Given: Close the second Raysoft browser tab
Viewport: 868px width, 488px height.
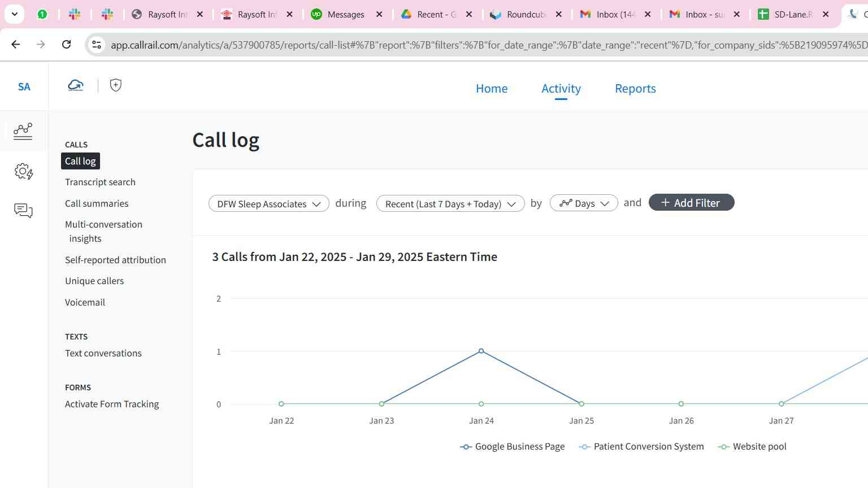Looking at the screenshot, I should point(289,14).
